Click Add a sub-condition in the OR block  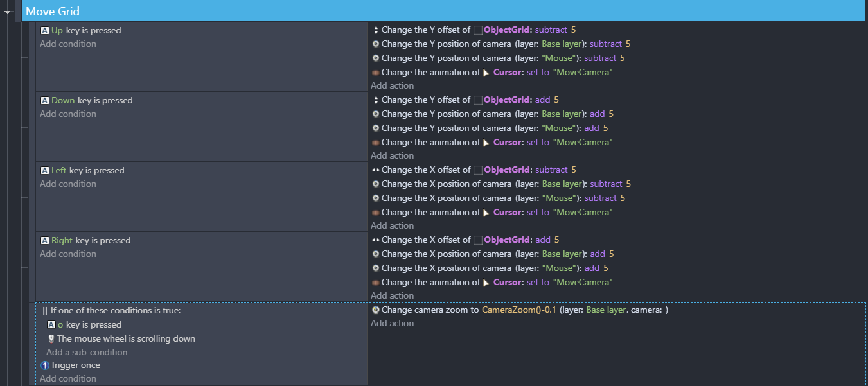pos(87,352)
